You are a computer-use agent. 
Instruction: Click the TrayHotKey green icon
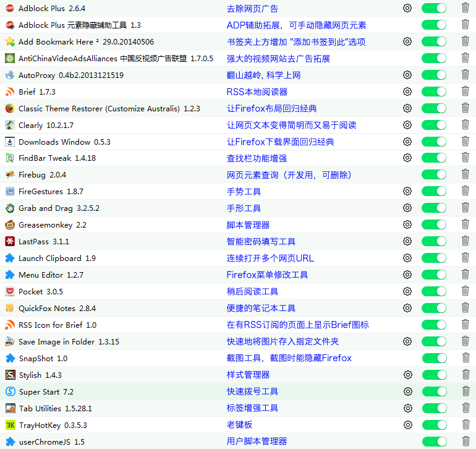coord(11,425)
